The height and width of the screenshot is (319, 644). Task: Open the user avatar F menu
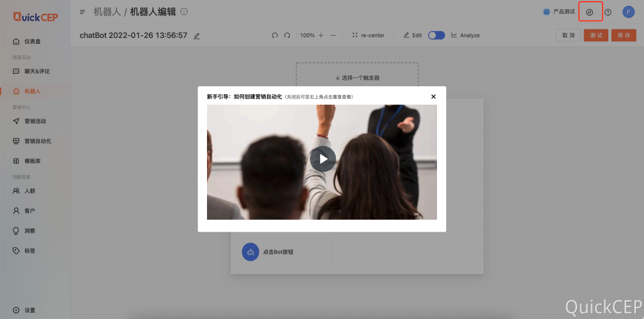(x=628, y=12)
